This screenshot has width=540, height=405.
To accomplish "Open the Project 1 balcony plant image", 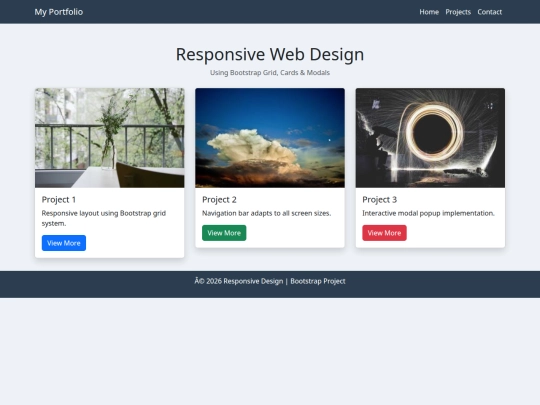I will click(110, 138).
